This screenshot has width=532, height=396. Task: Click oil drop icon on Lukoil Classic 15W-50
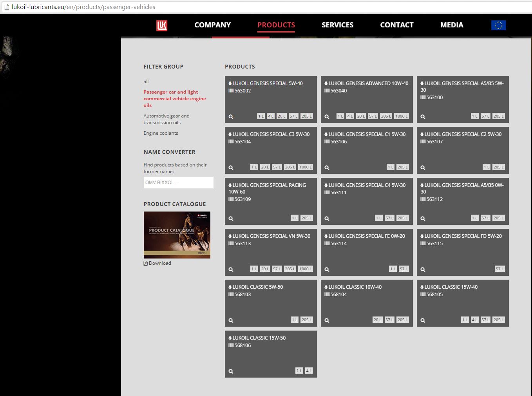tap(230, 338)
